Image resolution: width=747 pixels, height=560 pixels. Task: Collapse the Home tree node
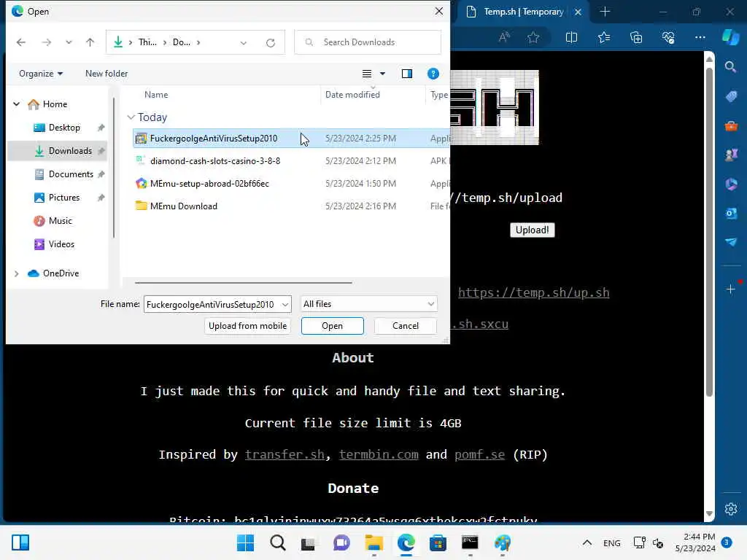tap(16, 104)
